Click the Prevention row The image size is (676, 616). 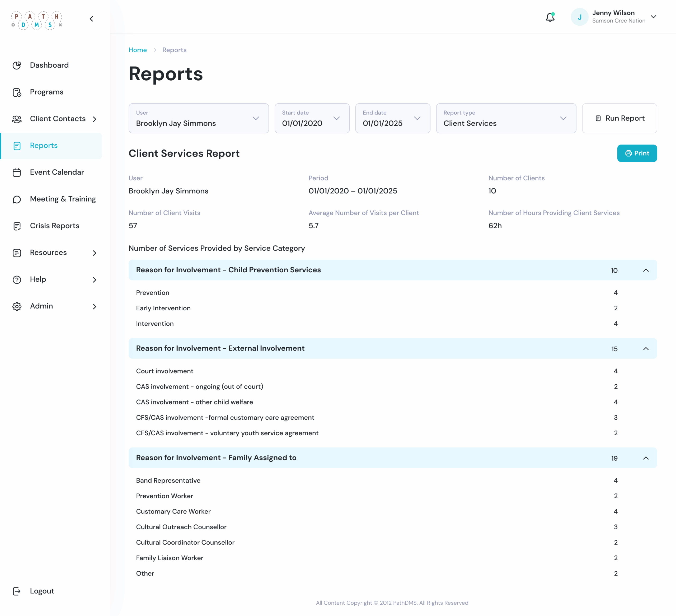(393, 293)
